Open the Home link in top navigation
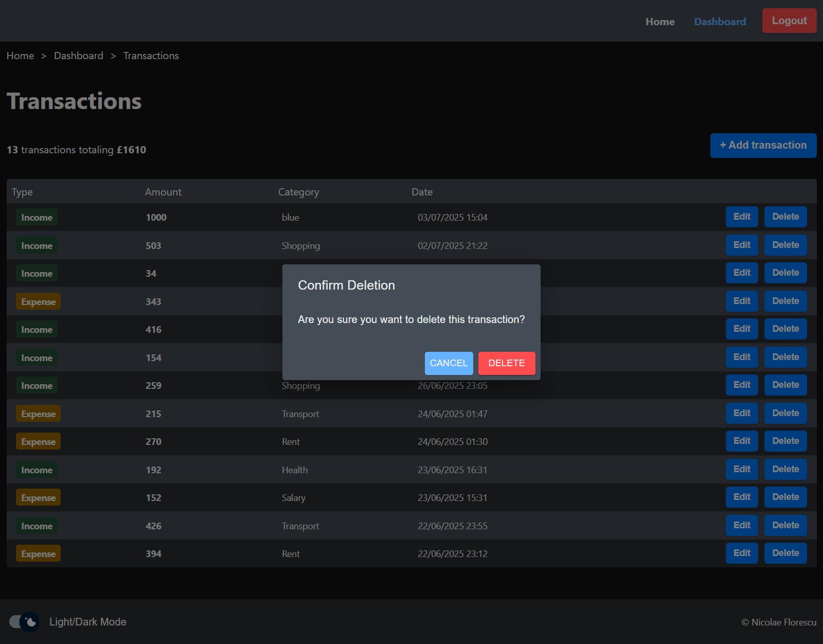The width and height of the screenshot is (823, 644). [660, 22]
